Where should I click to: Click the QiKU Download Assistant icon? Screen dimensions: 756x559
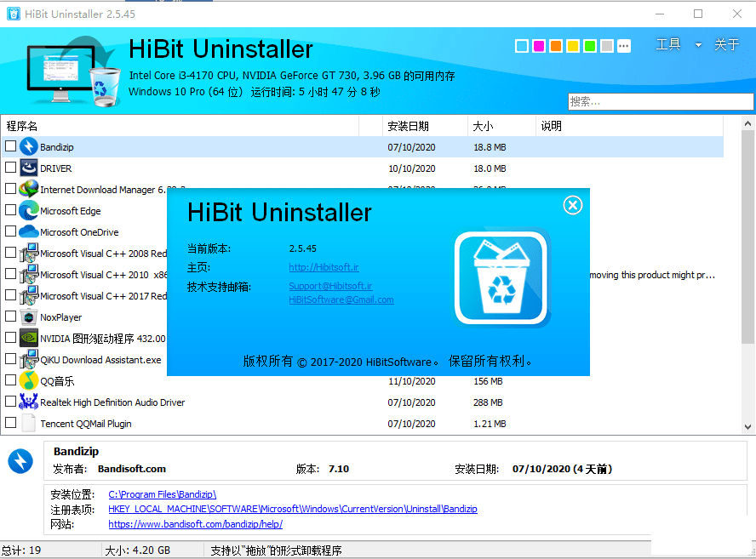[x=29, y=359]
